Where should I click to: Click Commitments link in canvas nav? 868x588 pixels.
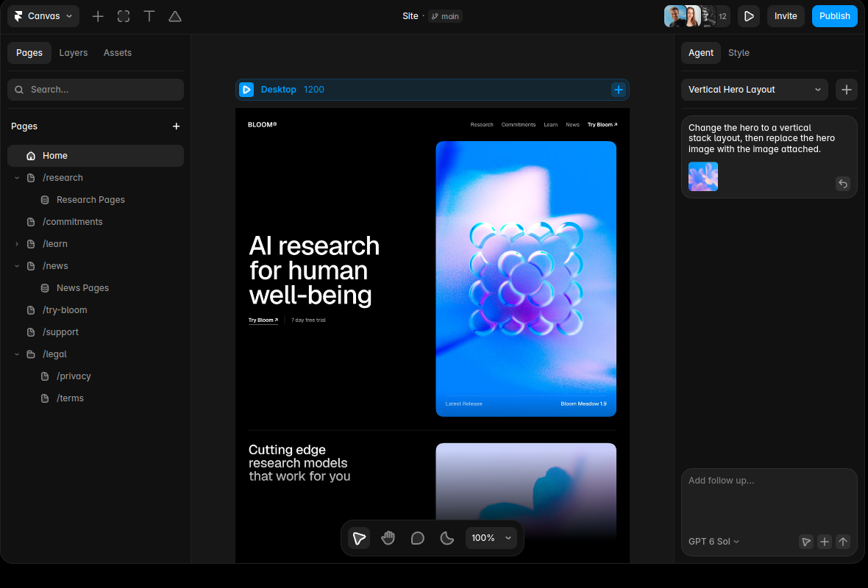(518, 124)
